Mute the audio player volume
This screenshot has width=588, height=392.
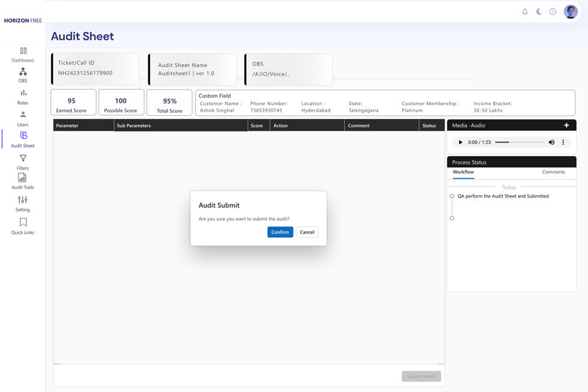(551, 142)
